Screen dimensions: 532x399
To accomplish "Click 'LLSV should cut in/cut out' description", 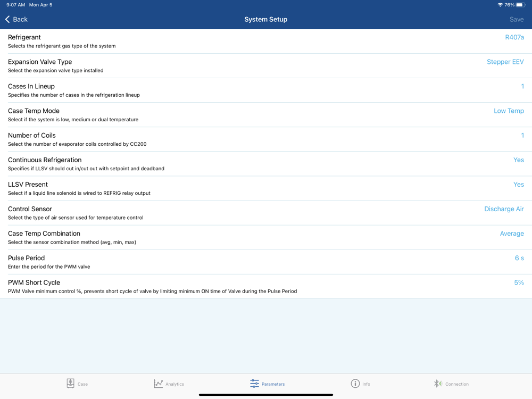I will 86,169.
